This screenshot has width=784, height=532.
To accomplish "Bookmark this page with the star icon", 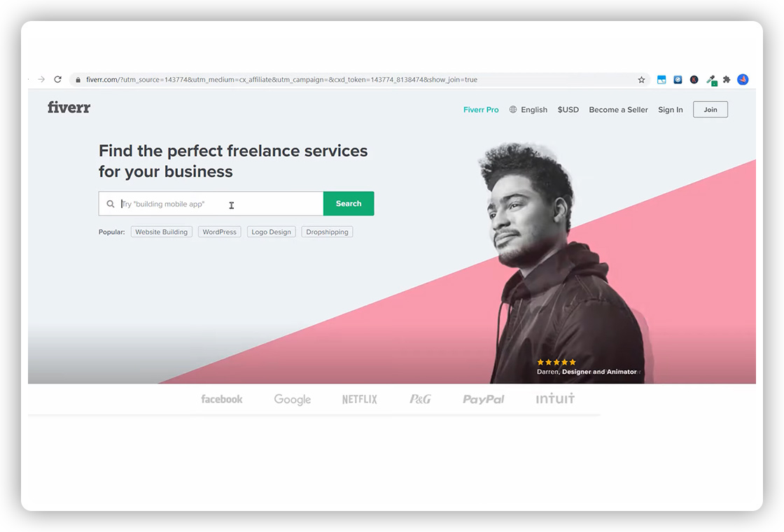I will tap(641, 80).
